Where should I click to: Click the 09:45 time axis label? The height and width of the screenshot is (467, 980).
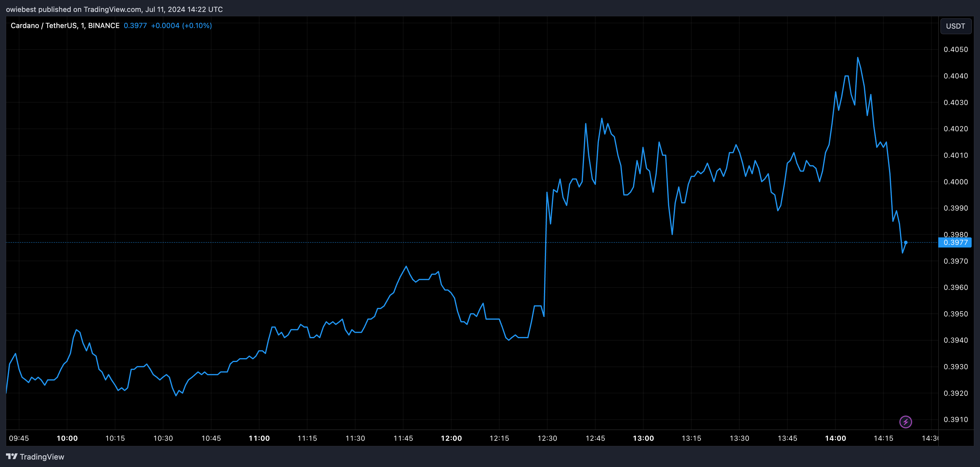click(x=19, y=438)
